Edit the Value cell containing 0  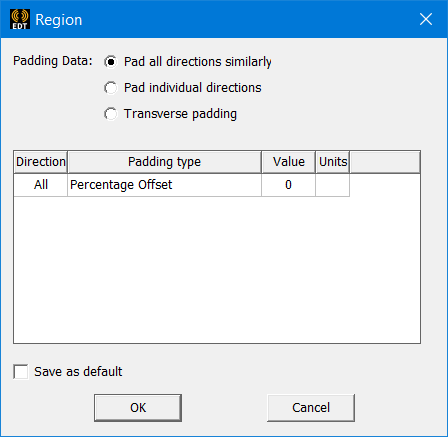(x=288, y=185)
